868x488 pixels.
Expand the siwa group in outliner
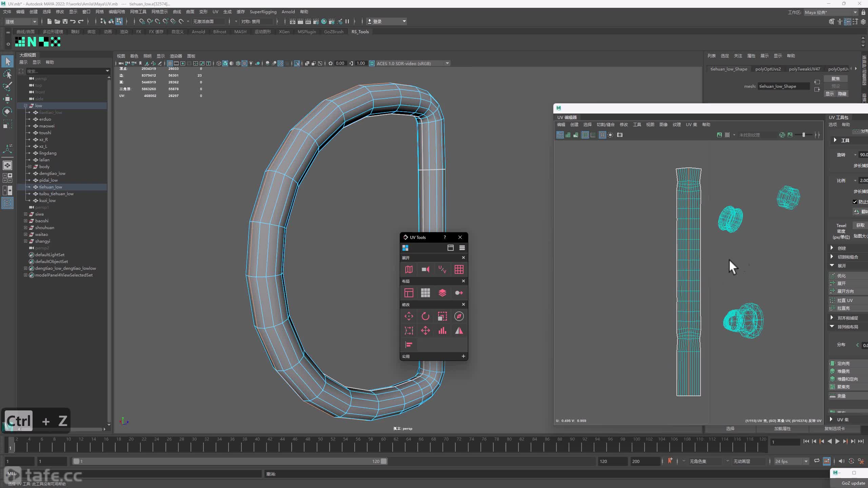coord(25,214)
